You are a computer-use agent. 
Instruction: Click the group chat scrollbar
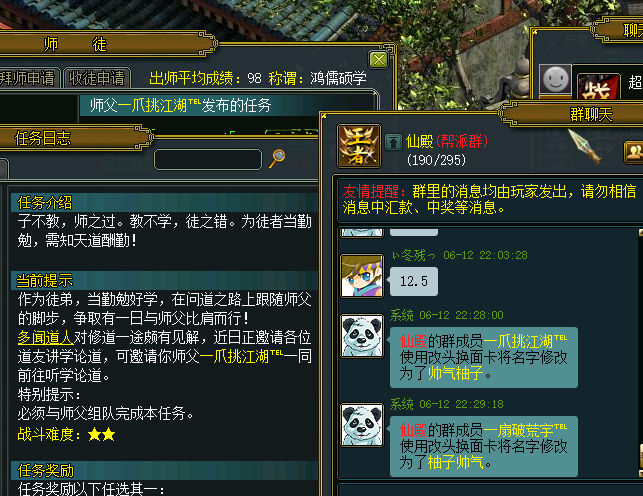(x=640, y=353)
